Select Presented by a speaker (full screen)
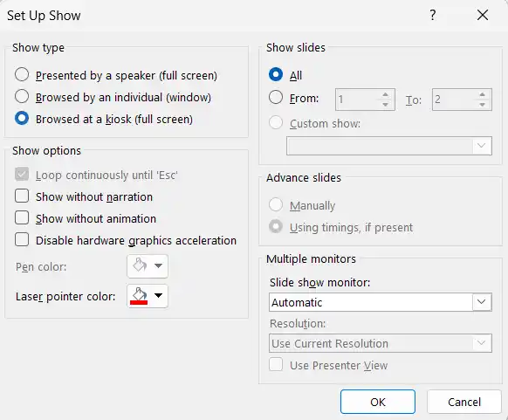This screenshot has height=420, width=508. point(22,75)
